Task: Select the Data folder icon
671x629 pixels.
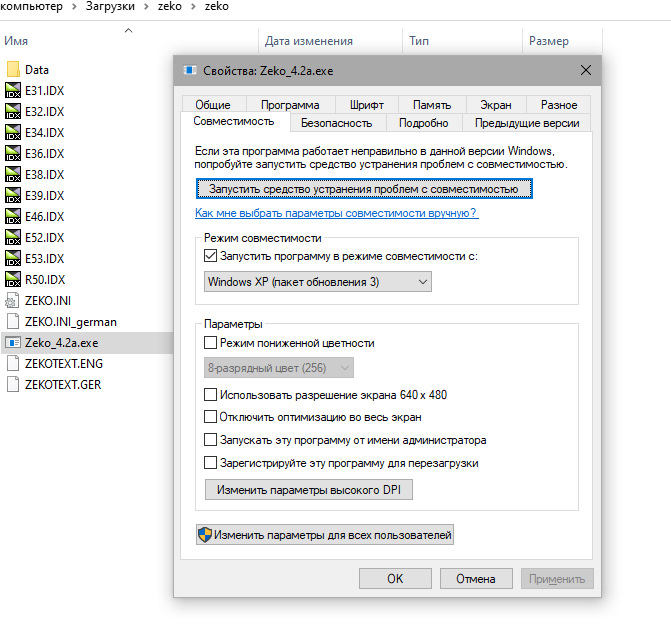Action: point(13,69)
